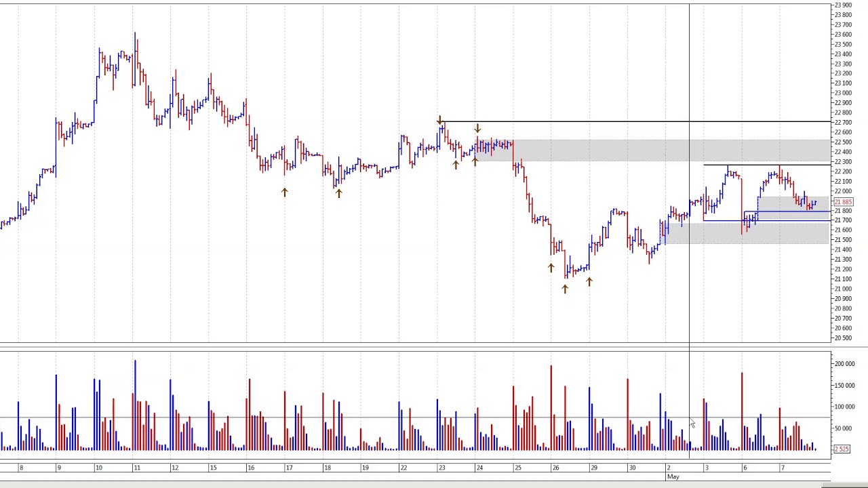Click the blue horizontal line at 21 800
This screenshot has height=488, width=868.
point(787,212)
